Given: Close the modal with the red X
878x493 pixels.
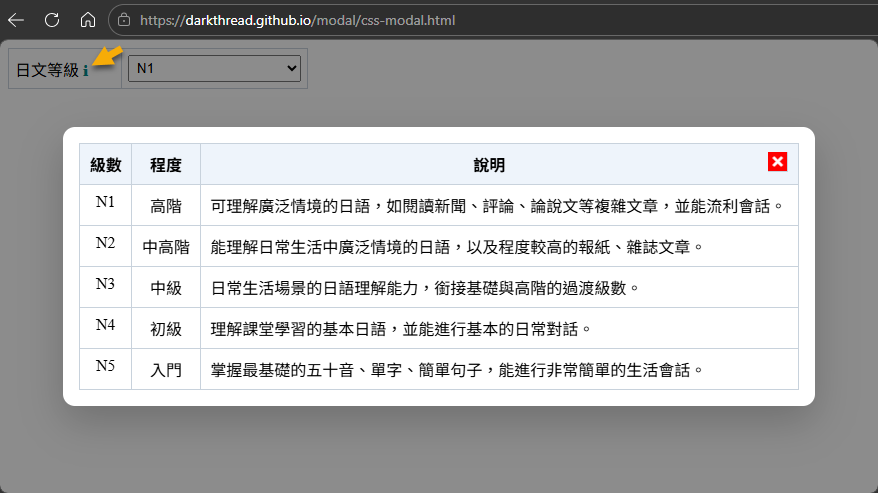Looking at the screenshot, I should click(x=777, y=162).
